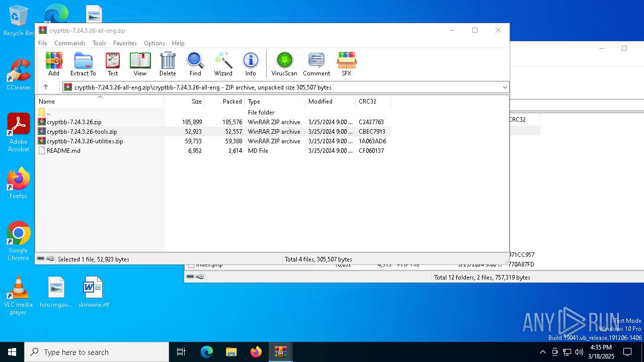The height and width of the screenshot is (362, 644).
Task: Open the volume control in tray
Action: coord(579,352)
